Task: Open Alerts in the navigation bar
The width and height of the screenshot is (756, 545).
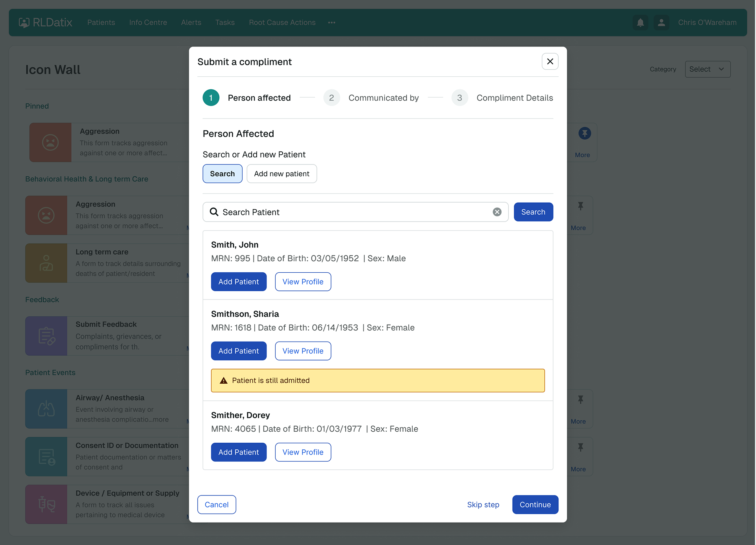Action: (191, 22)
